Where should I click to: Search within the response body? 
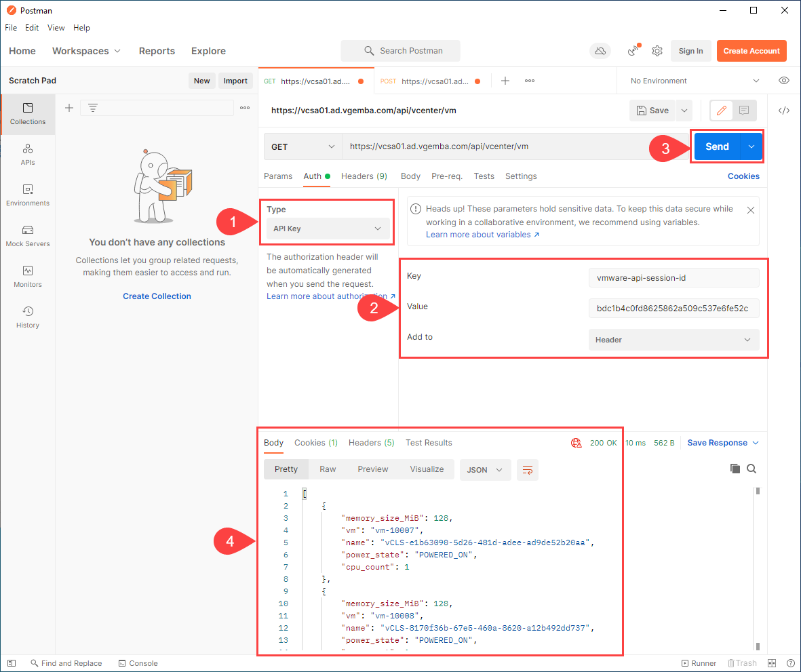751,469
